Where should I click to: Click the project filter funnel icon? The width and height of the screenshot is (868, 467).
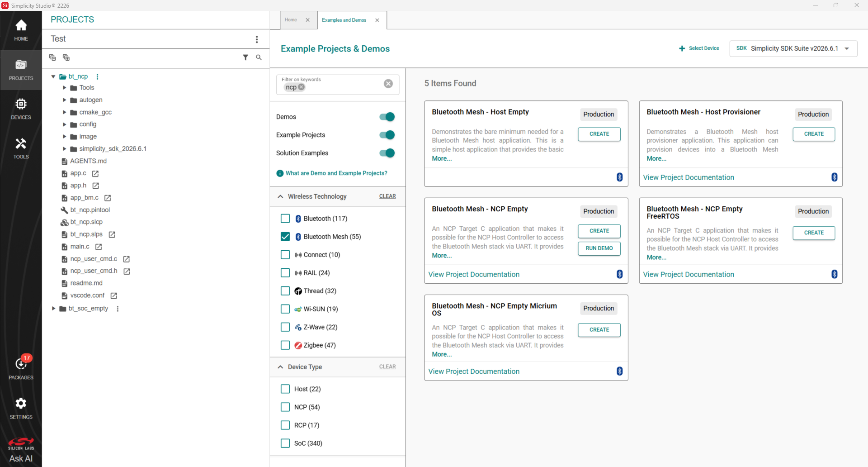point(245,57)
